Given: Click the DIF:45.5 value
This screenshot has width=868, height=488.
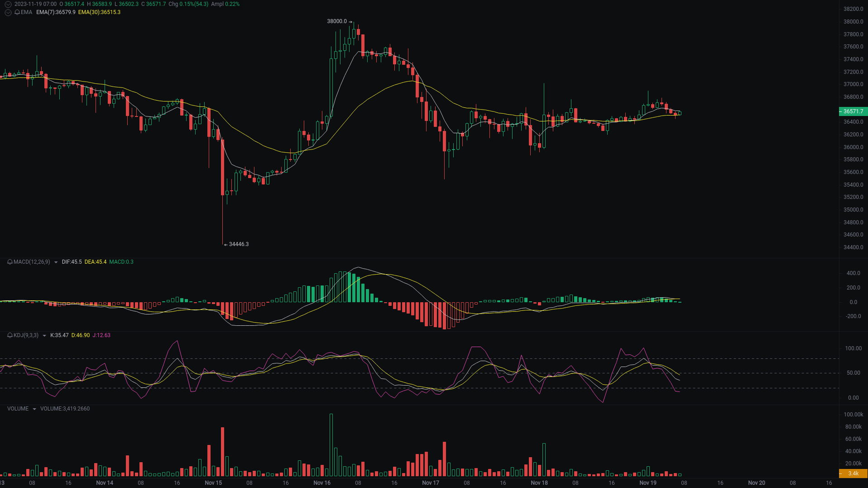Looking at the screenshot, I should pyautogui.click(x=72, y=262).
